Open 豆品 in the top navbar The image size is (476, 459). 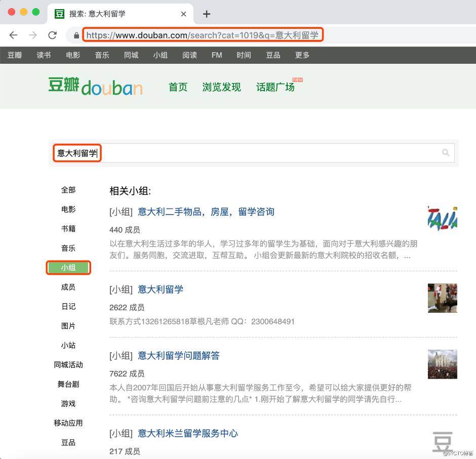point(273,55)
